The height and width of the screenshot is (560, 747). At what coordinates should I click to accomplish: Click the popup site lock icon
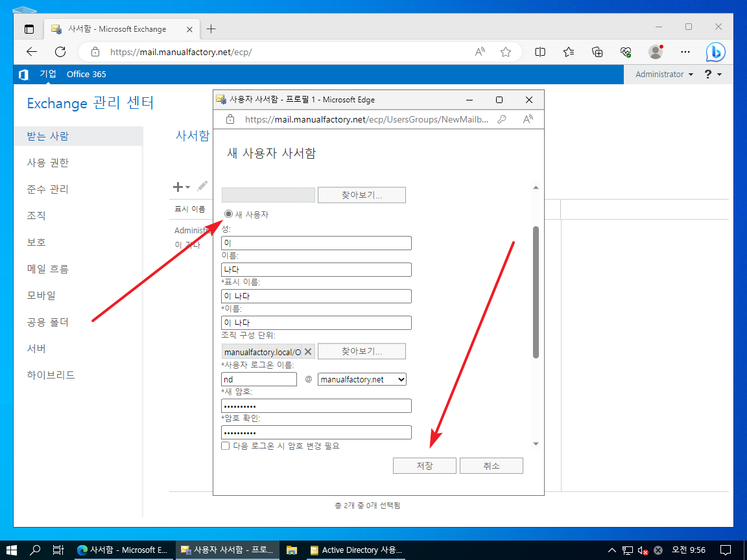pos(230,119)
